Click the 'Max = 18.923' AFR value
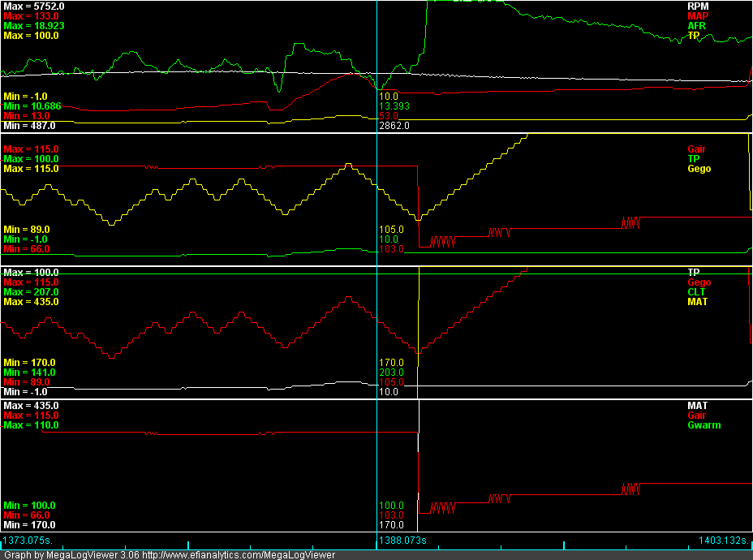This screenshot has width=753, height=560. (34, 25)
